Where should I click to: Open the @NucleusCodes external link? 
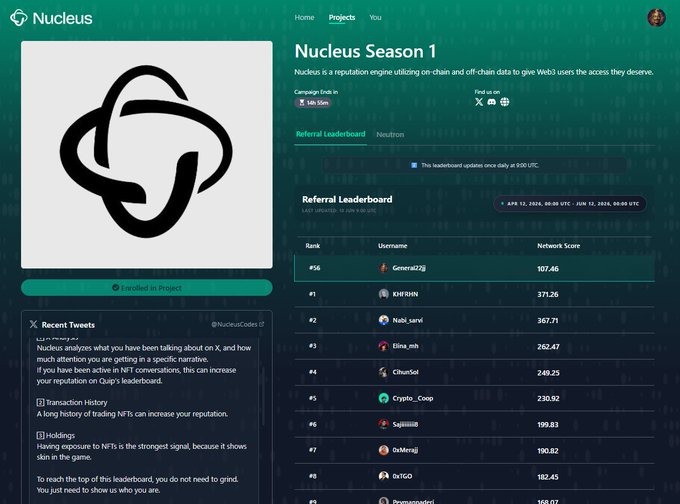tap(237, 324)
